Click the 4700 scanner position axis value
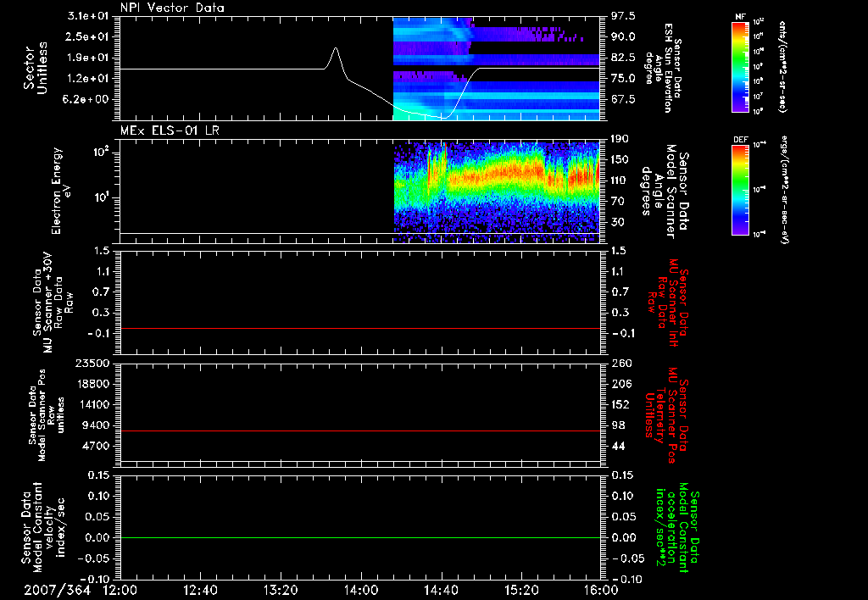 pos(97,446)
